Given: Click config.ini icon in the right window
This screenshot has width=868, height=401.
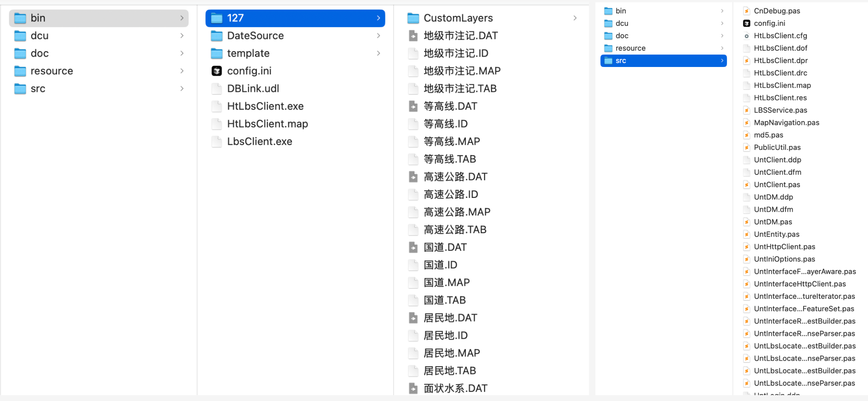Looking at the screenshot, I should coord(747,23).
